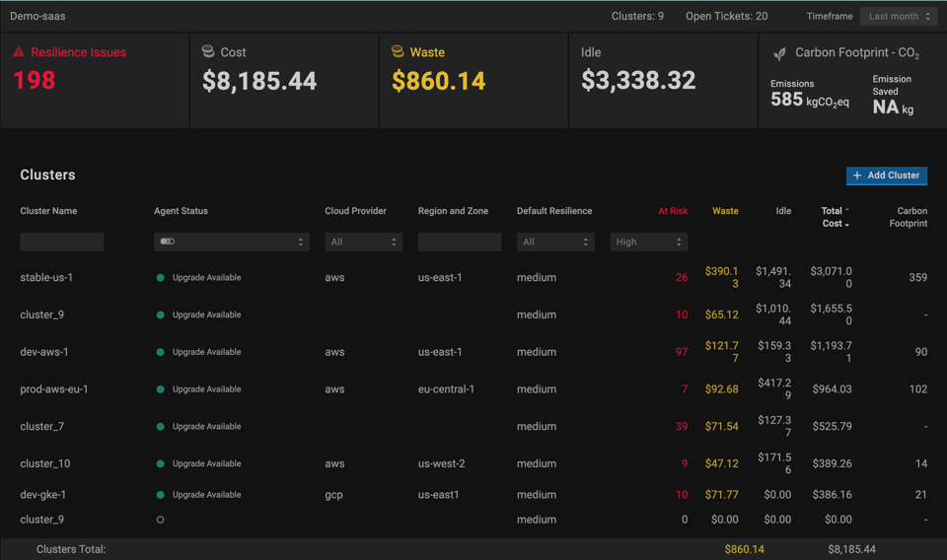
Task: Sort by Total Cost column header
Action: (x=836, y=217)
